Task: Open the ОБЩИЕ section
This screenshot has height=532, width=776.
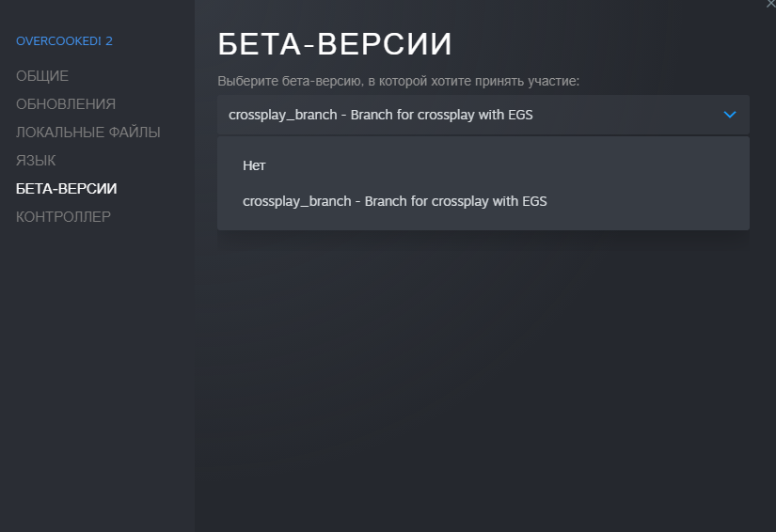Action: pos(42,76)
